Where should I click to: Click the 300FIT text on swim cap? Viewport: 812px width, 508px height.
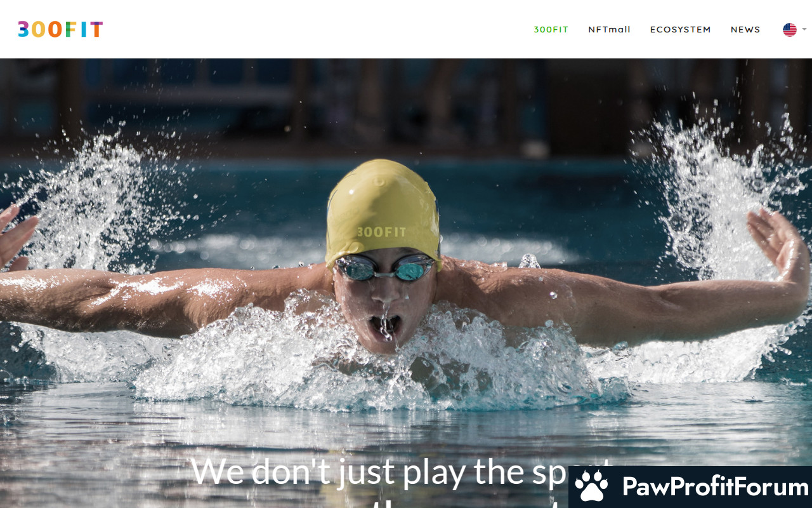point(381,232)
